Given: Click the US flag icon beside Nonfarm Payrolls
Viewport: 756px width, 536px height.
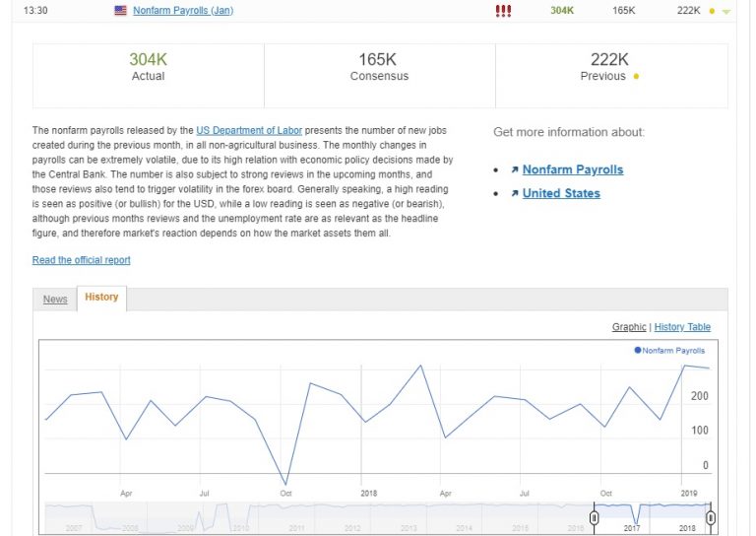Looking at the screenshot, I should coord(121,11).
